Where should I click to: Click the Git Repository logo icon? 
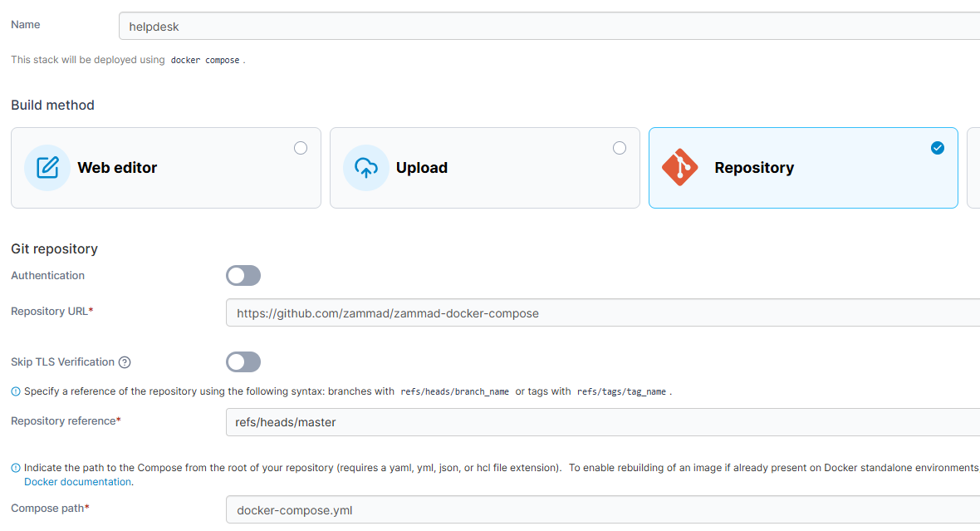pyautogui.click(x=680, y=168)
